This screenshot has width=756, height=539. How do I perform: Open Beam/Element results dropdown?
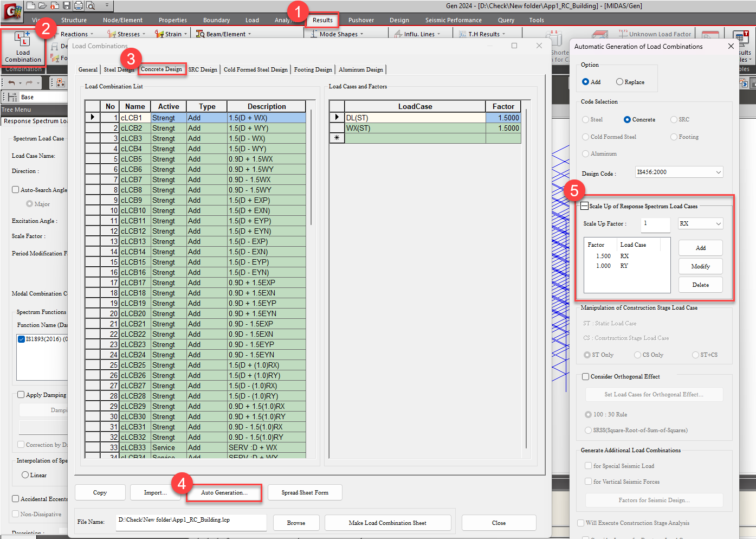[224, 34]
